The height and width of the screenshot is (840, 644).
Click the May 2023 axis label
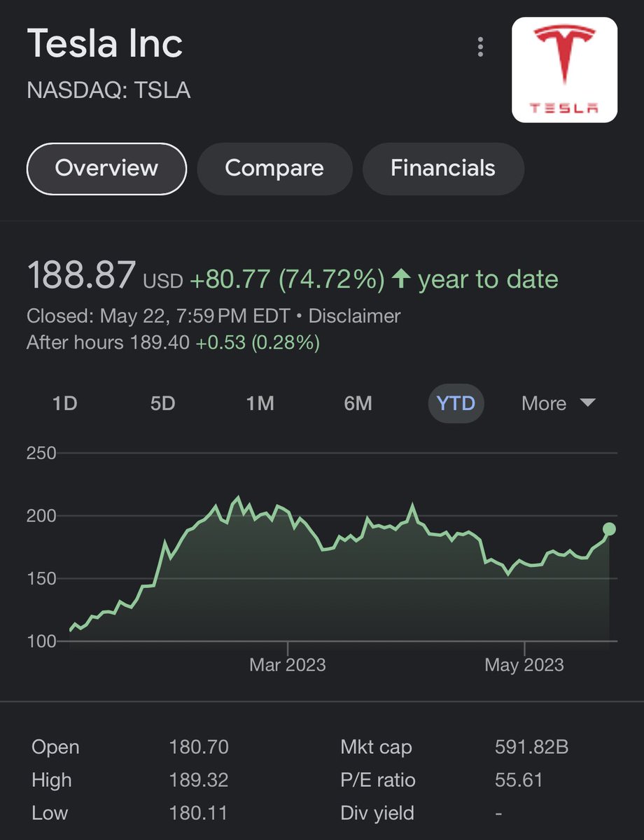524,664
